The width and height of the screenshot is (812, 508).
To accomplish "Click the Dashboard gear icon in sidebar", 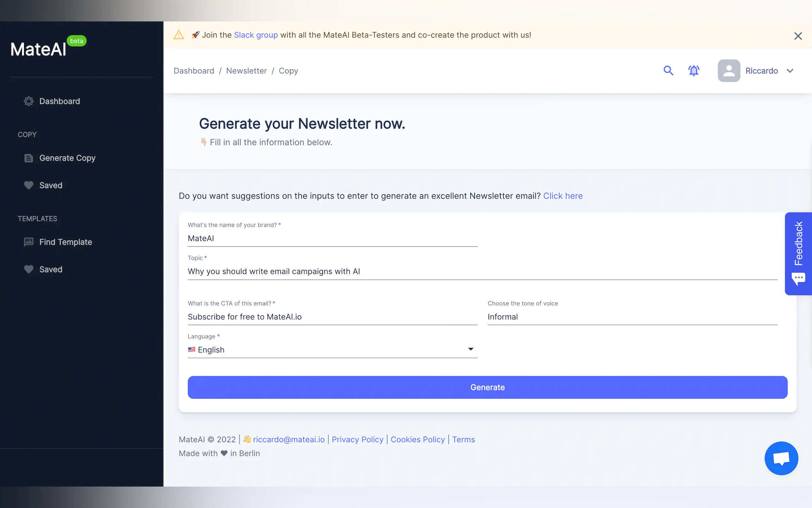I will pos(28,101).
